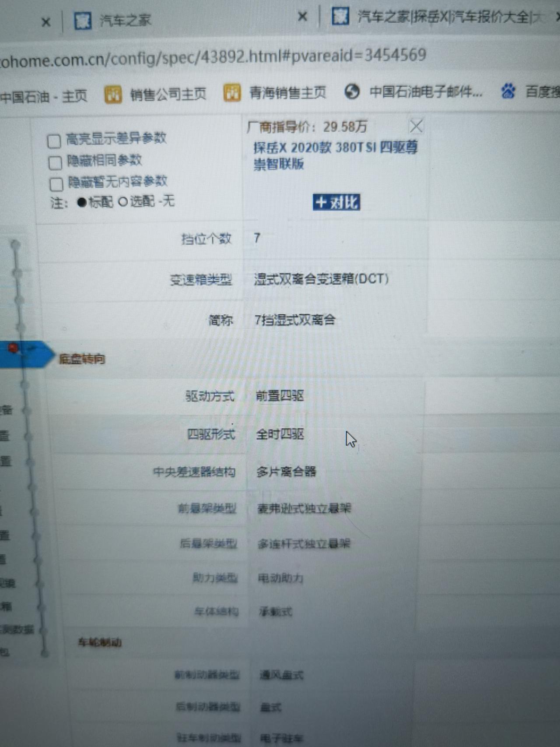
Task: Click 厂商指导价 29.58万 price text
Action: 307,127
